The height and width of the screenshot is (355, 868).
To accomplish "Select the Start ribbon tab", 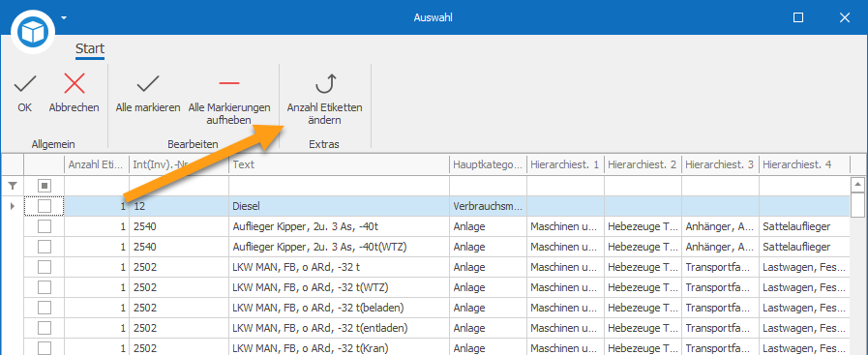I will [90, 49].
